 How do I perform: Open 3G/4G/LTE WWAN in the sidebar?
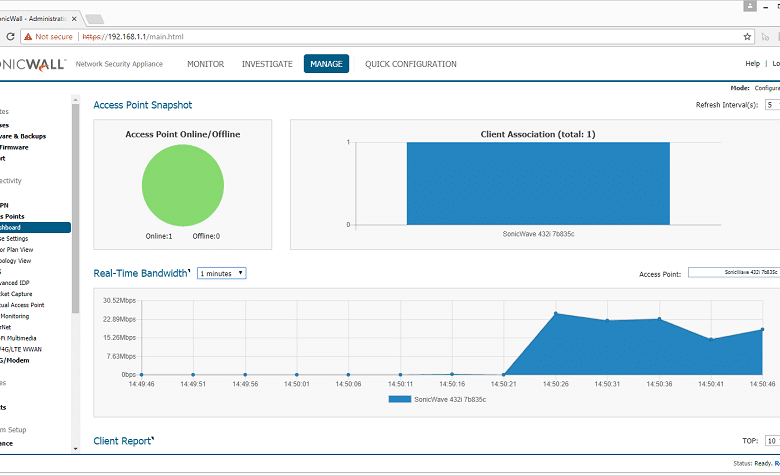[21, 349]
